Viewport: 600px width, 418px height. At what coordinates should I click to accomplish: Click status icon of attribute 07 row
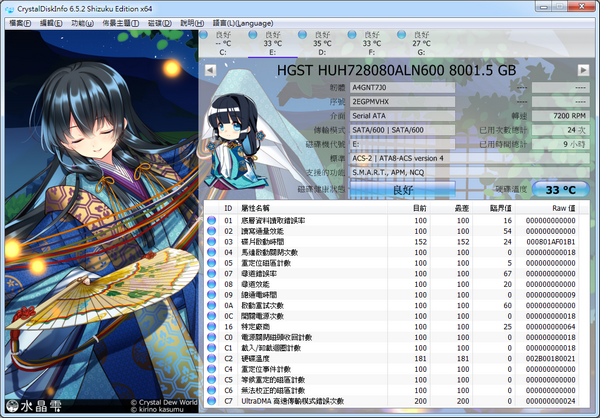click(x=211, y=274)
